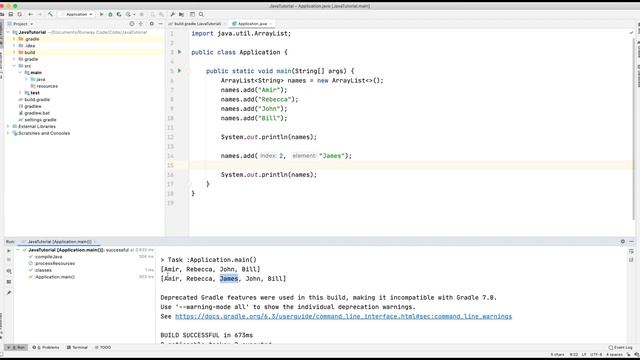Hide the Run panel with minimize icon

tap(631, 242)
